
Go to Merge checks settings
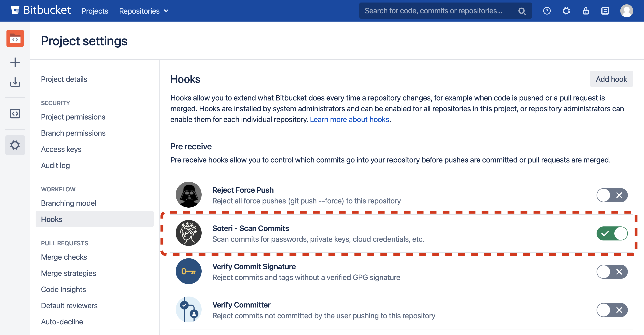click(64, 257)
